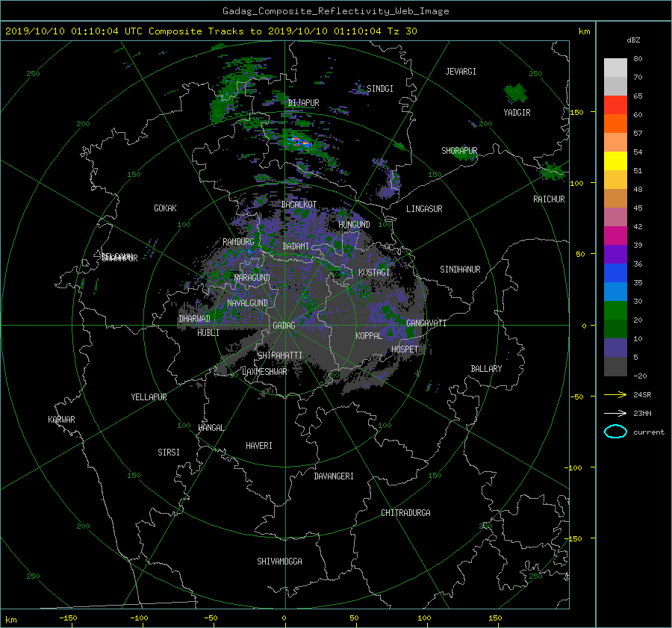Click the SINDHANUR city label
Image resolution: width=672 pixels, height=628 pixels.
pyautogui.click(x=460, y=270)
